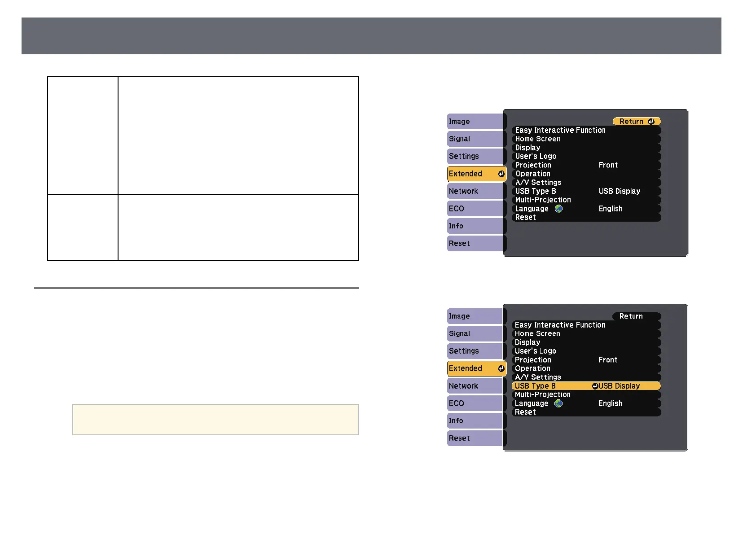The width and height of the screenshot is (756, 534).
Task: Click the English value in the upper menu
Action: click(611, 209)
